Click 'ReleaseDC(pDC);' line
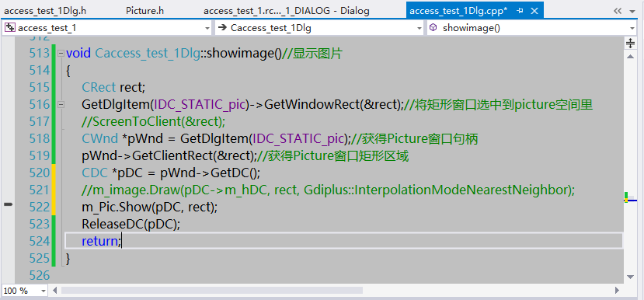644x300 pixels. coord(131,225)
